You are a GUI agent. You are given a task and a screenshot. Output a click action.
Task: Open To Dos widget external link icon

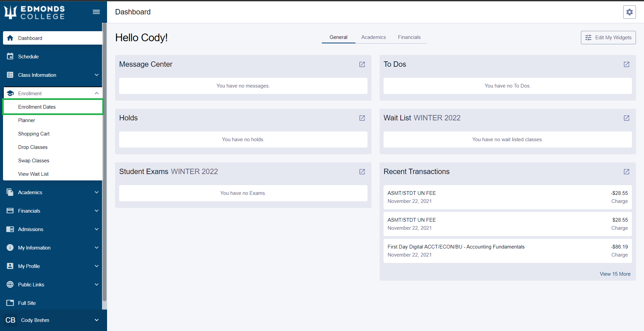pyautogui.click(x=627, y=64)
